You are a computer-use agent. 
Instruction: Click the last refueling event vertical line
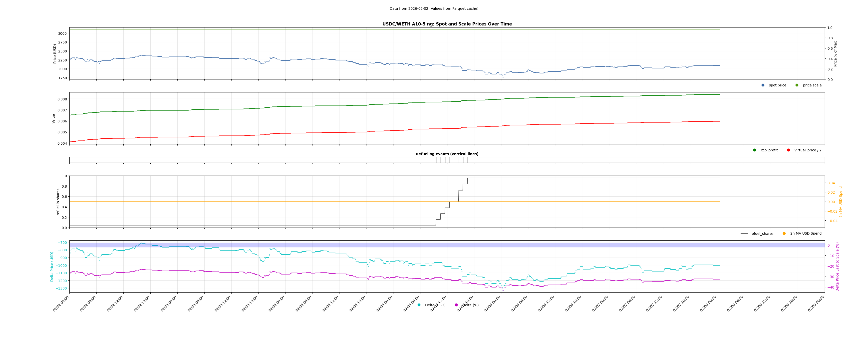[x=468, y=160]
